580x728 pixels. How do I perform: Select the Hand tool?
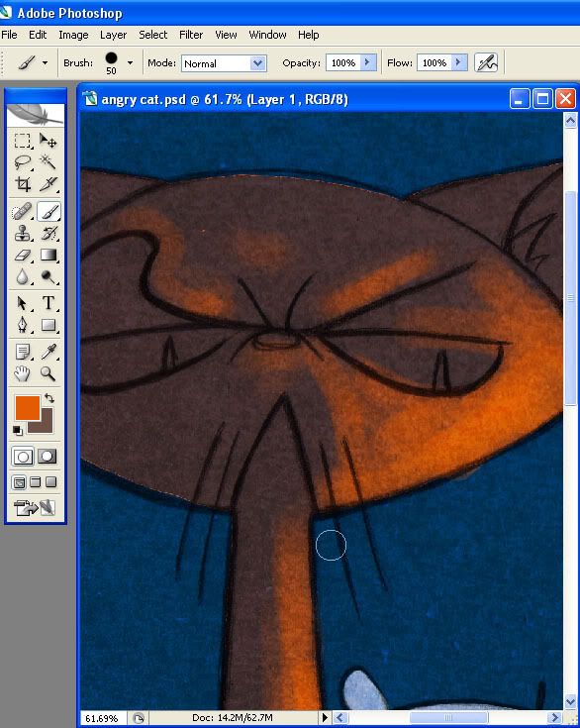23,372
